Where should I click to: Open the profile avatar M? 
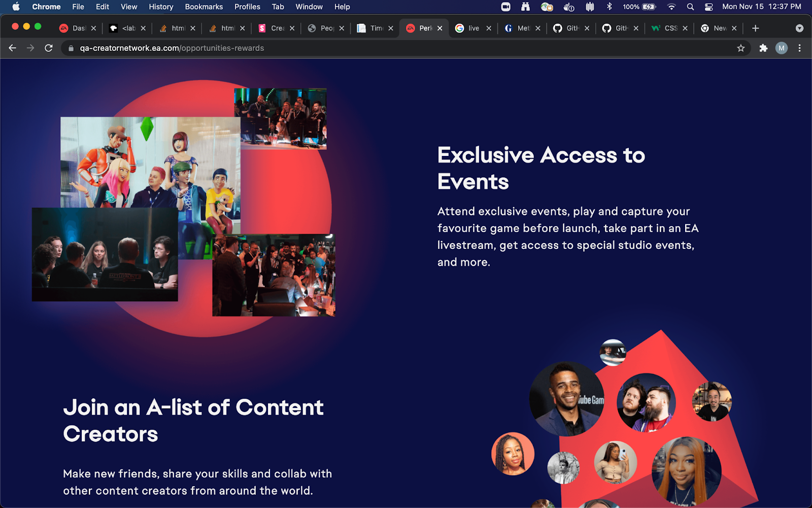click(782, 48)
